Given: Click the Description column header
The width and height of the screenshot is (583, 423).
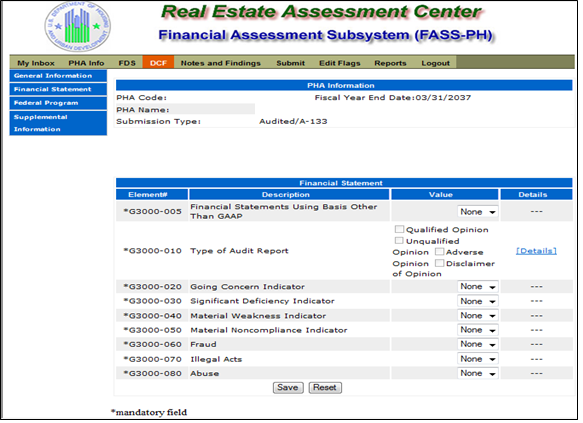Looking at the screenshot, I should 289,194.
